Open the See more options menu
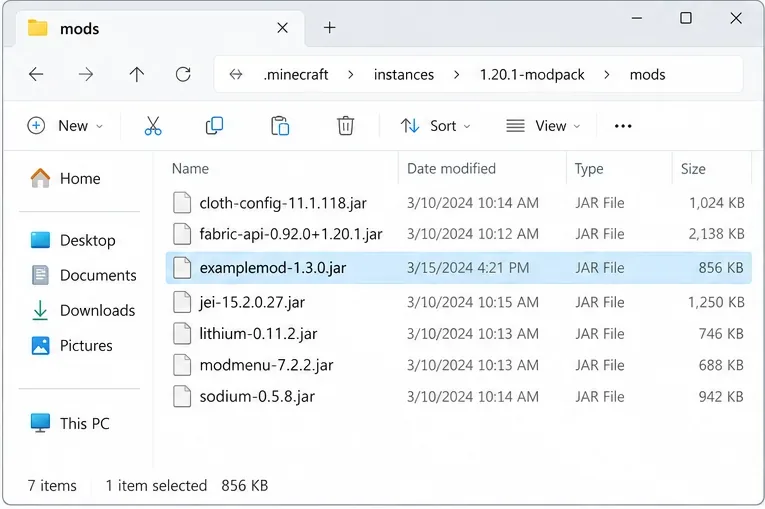The image size is (765, 509). coord(623,126)
